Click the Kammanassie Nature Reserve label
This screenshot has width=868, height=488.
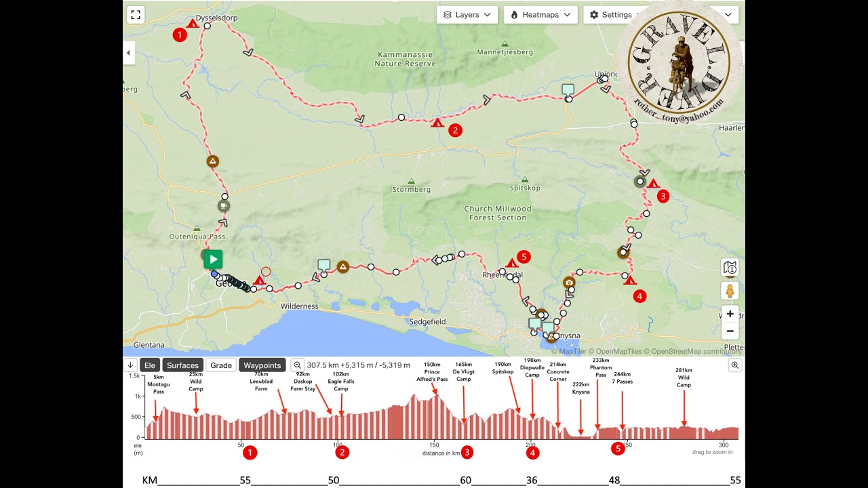point(406,59)
